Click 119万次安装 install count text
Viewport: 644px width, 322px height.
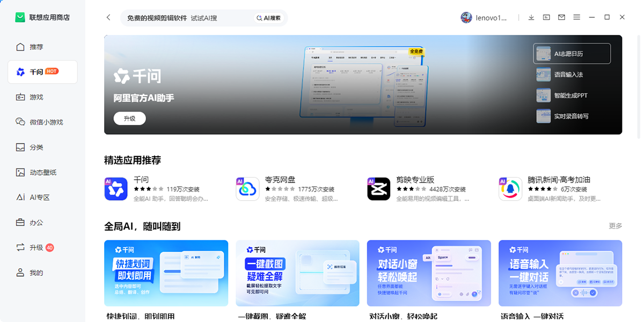pos(183,189)
